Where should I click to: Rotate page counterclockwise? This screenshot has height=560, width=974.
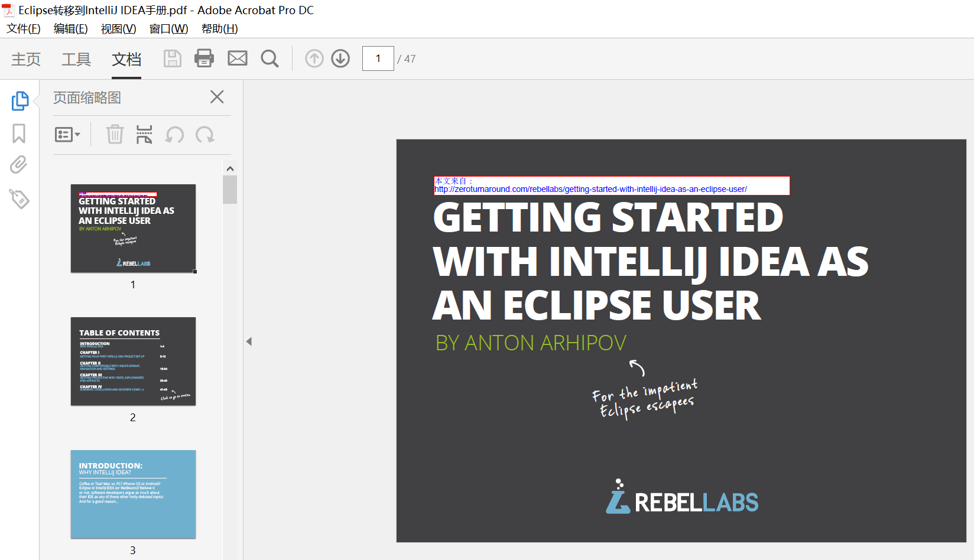(x=174, y=135)
